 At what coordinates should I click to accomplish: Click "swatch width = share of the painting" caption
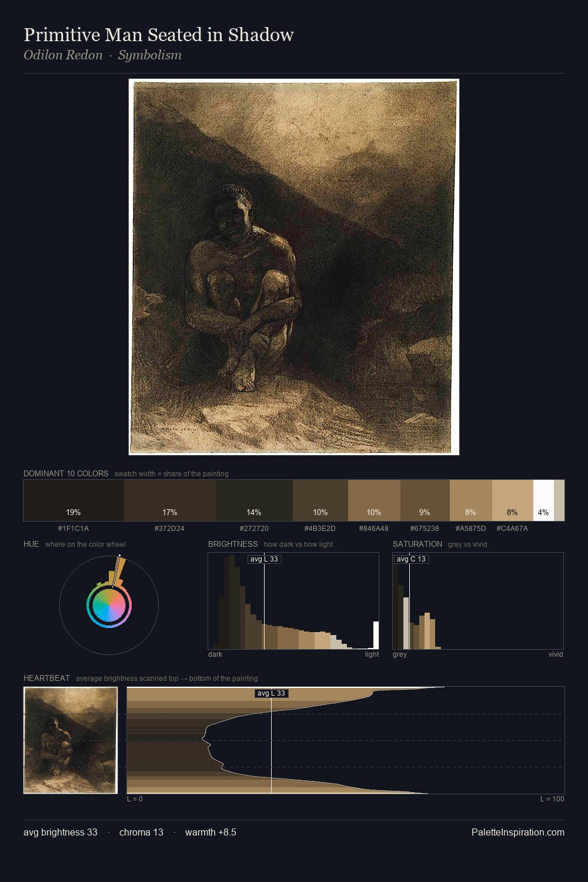(171, 474)
